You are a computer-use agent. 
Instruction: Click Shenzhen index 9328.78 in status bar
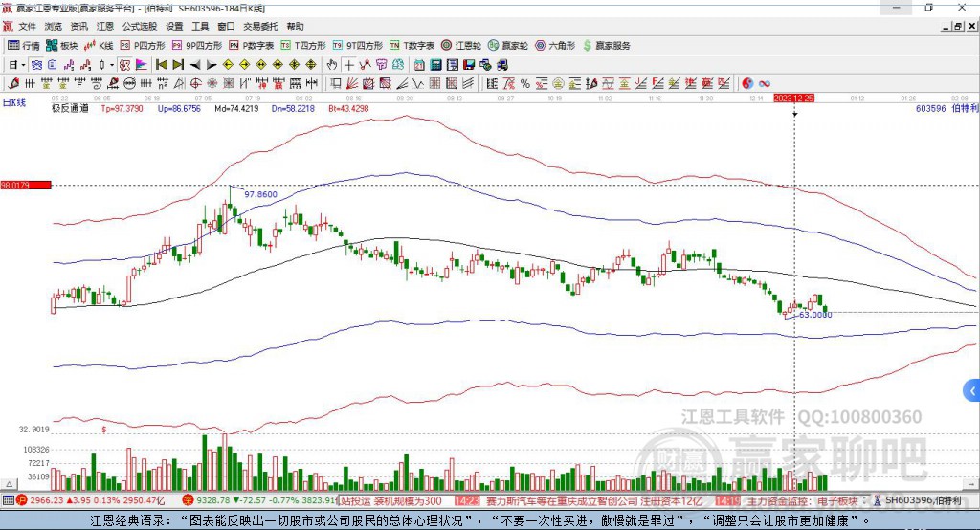(214, 500)
